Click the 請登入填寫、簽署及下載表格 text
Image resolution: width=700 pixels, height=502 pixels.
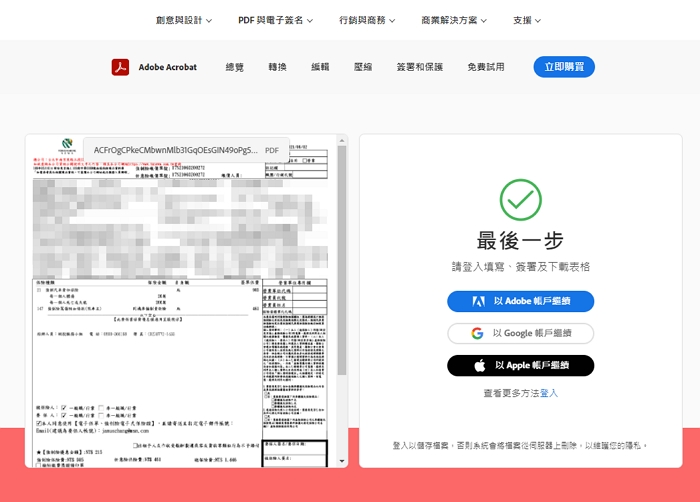point(521,267)
